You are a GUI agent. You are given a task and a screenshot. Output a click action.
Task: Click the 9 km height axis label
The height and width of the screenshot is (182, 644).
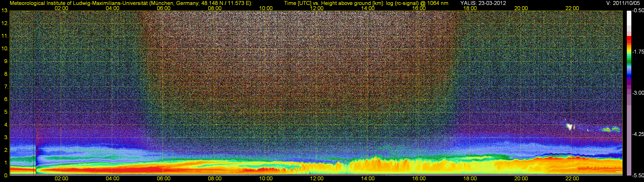(x=6, y=61)
